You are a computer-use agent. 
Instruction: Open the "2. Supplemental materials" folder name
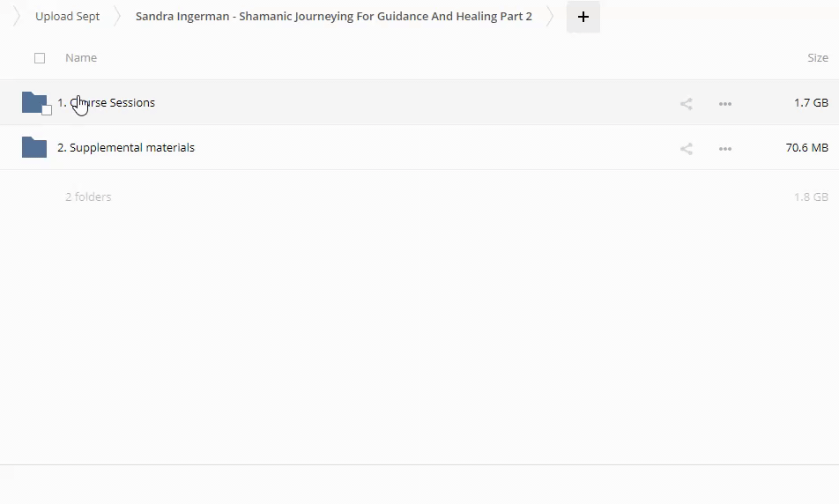(126, 148)
